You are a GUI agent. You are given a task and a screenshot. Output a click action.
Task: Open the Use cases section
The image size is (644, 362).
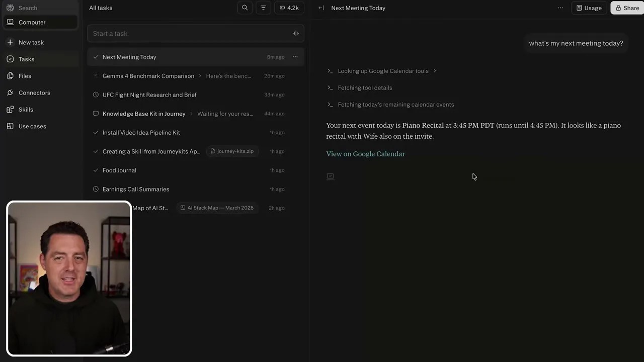point(40,126)
